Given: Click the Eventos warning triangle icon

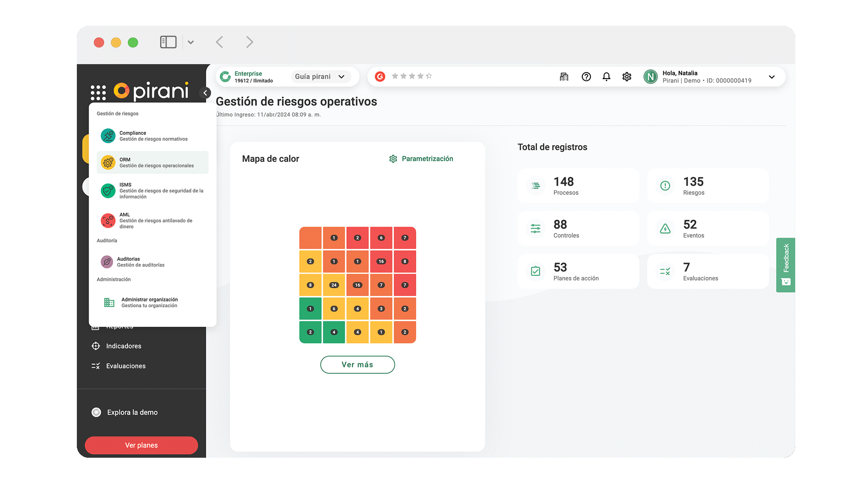Looking at the screenshot, I should [665, 229].
